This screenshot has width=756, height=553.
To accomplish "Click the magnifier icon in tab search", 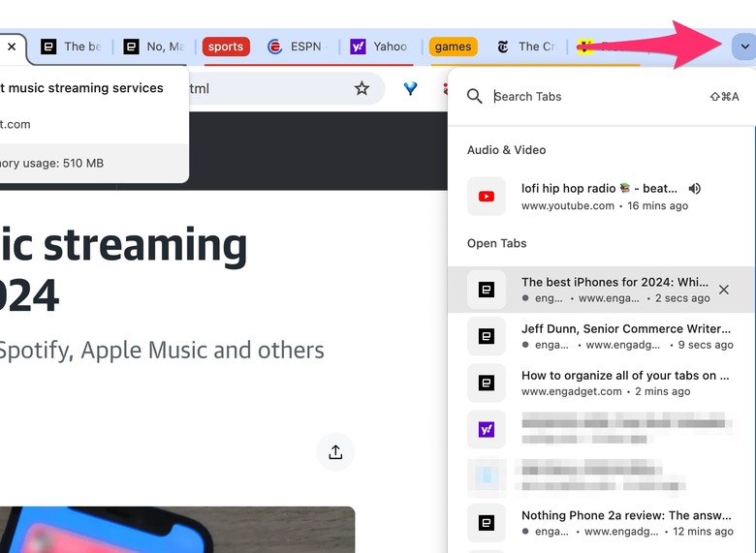I will pos(474,96).
